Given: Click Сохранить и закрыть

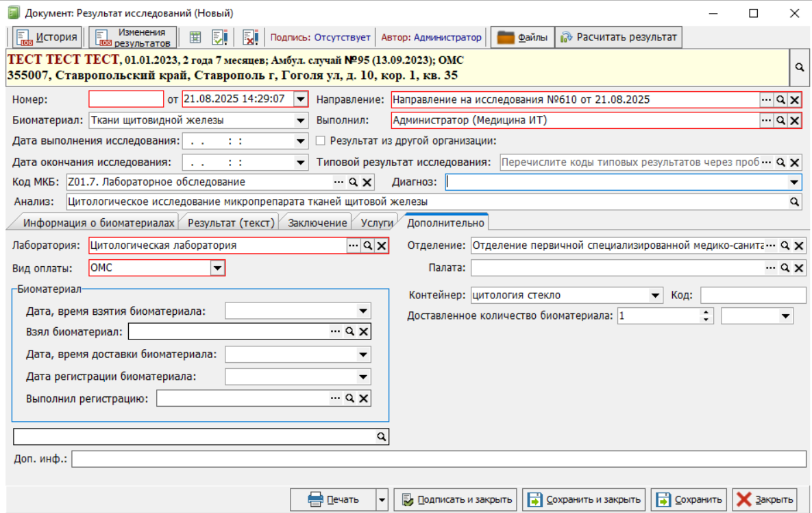Looking at the screenshot, I should click(x=584, y=499).
